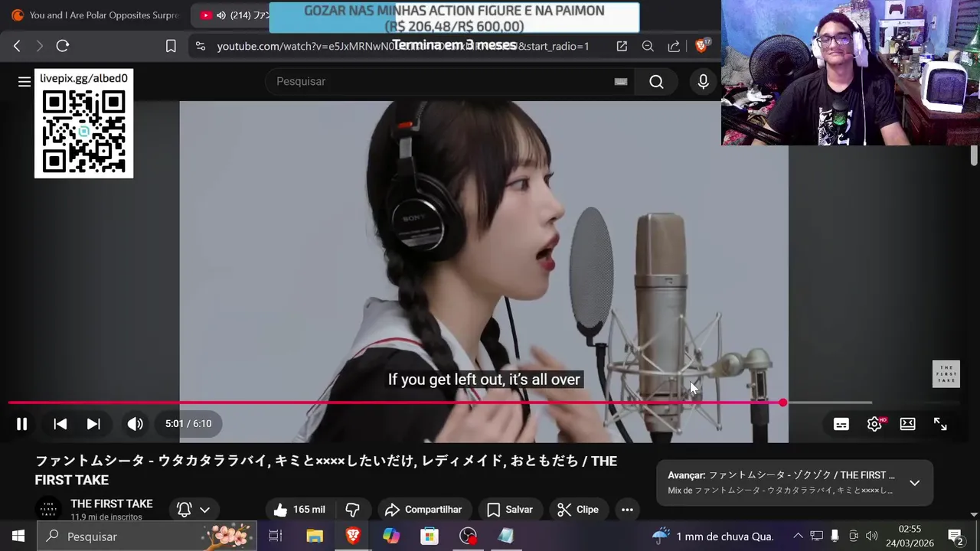The height and width of the screenshot is (551, 980).
Task: Mute the video using the volume icon
Action: tap(136, 424)
